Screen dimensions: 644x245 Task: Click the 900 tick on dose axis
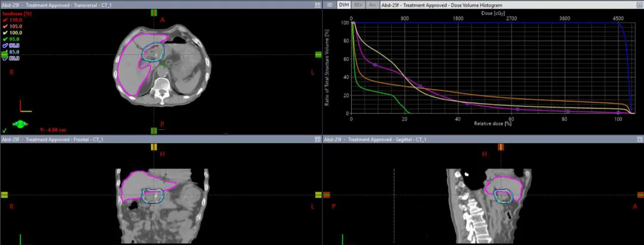point(404,18)
